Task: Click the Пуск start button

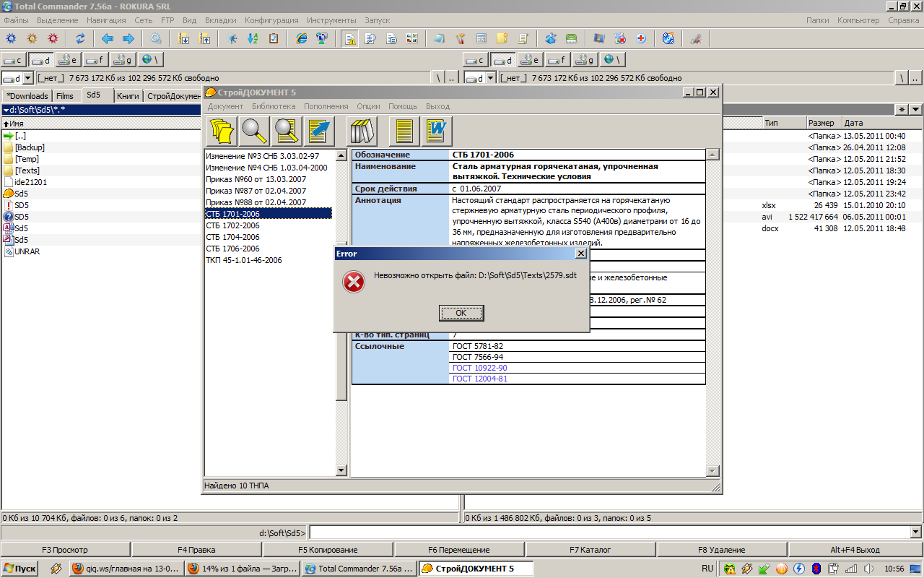Action: pyautogui.click(x=20, y=569)
